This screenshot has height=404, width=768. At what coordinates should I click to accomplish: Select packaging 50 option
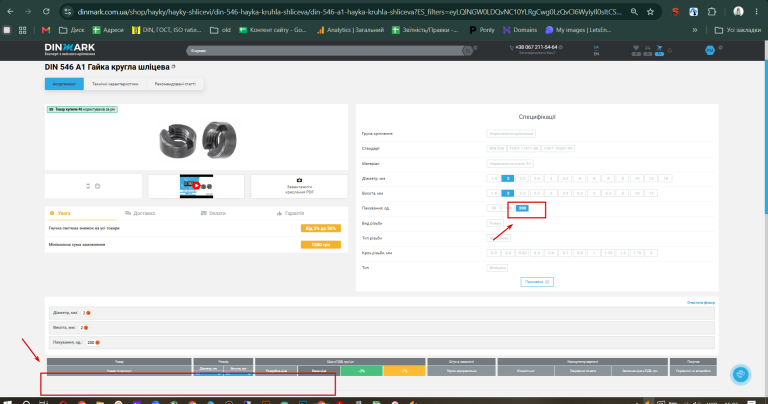pyautogui.click(x=494, y=208)
